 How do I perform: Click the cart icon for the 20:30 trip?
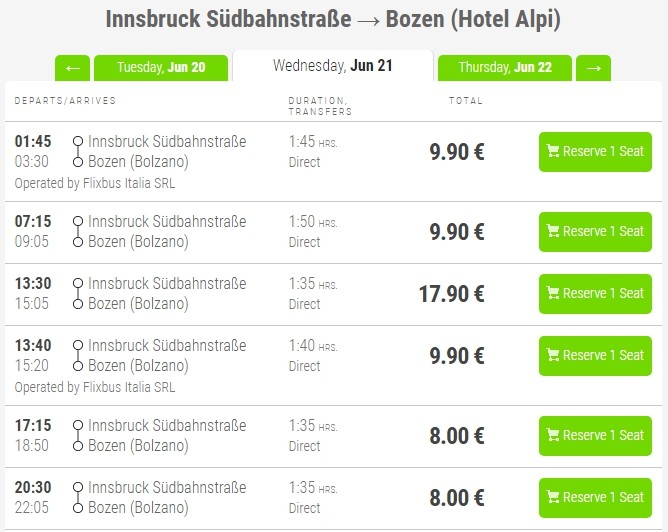[x=552, y=498]
